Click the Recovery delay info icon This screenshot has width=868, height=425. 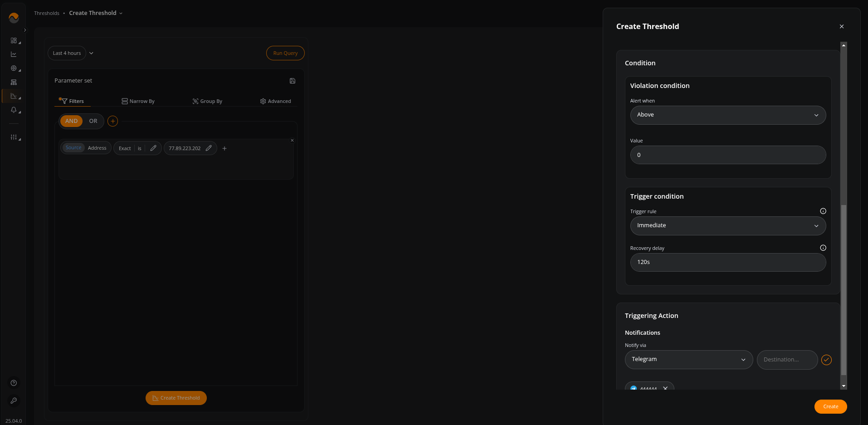pyautogui.click(x=823, y=248)
